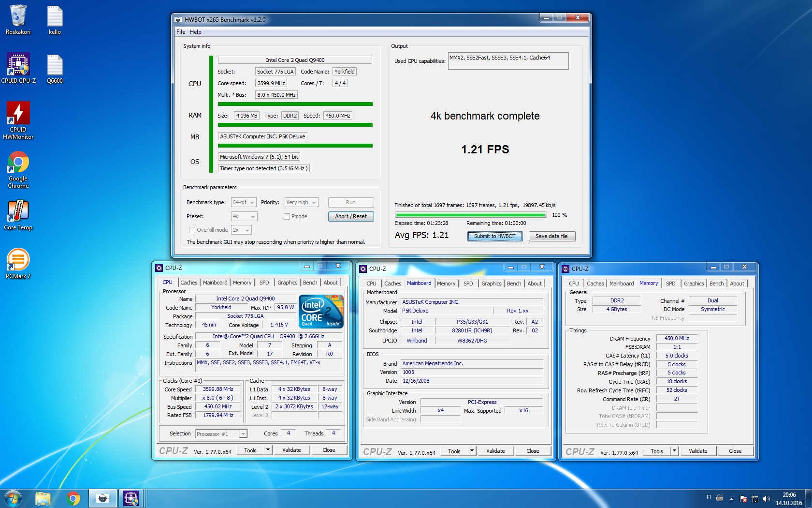
Task: Launch CPUID CPU-Z desktop shortcut
Action: pos(18,68)
